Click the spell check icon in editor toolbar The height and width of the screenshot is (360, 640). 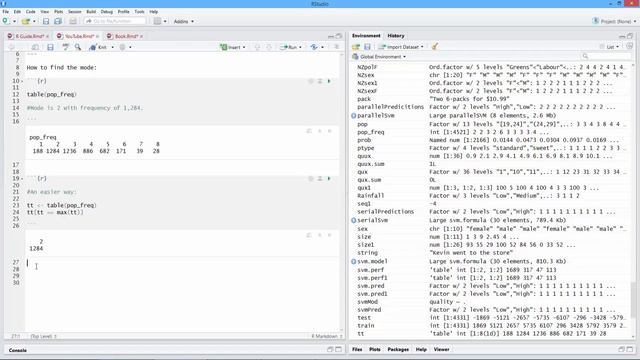[66, 47]
